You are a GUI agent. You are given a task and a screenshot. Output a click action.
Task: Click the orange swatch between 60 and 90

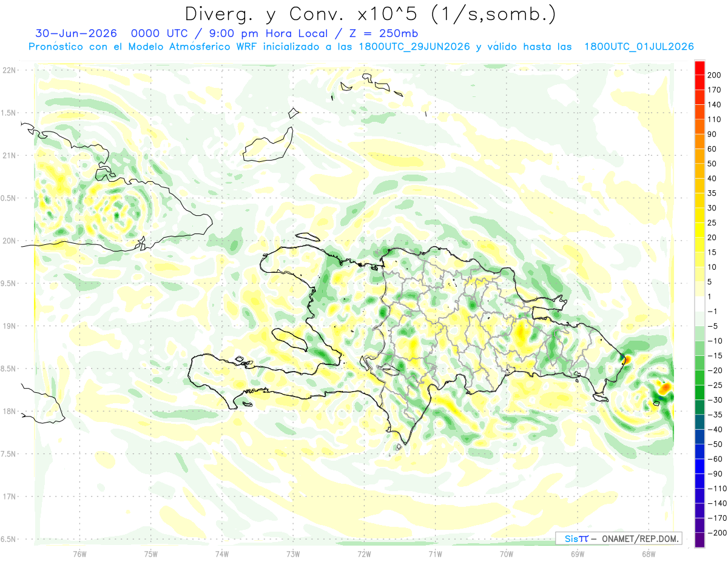(699, 141)
